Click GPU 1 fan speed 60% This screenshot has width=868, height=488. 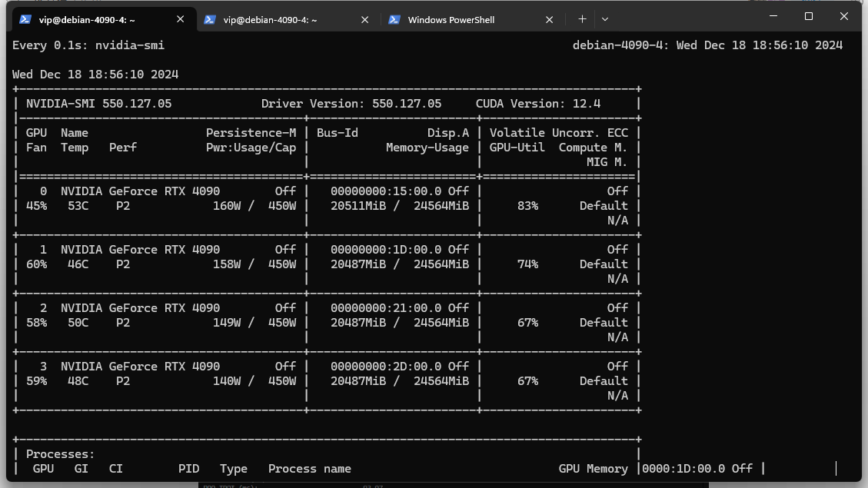click(x=37, y=264)
